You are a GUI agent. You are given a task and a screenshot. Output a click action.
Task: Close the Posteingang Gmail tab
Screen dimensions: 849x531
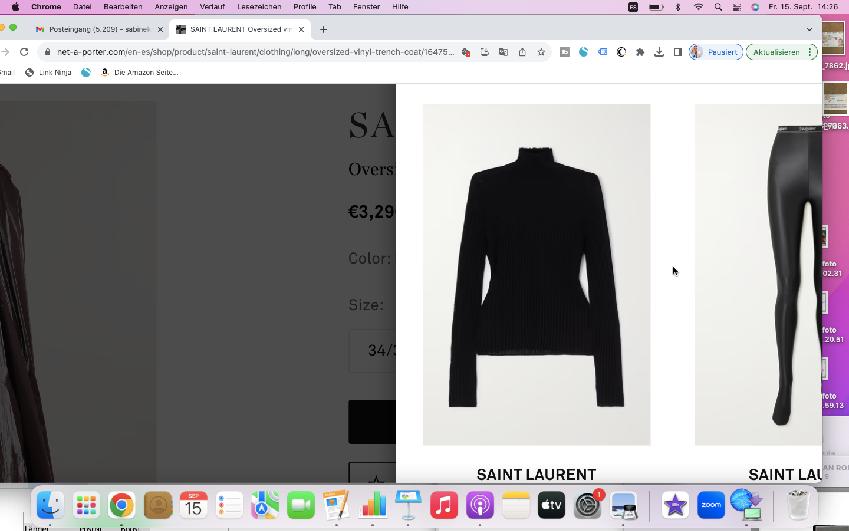pyautogui.click(x=160, y=30)
